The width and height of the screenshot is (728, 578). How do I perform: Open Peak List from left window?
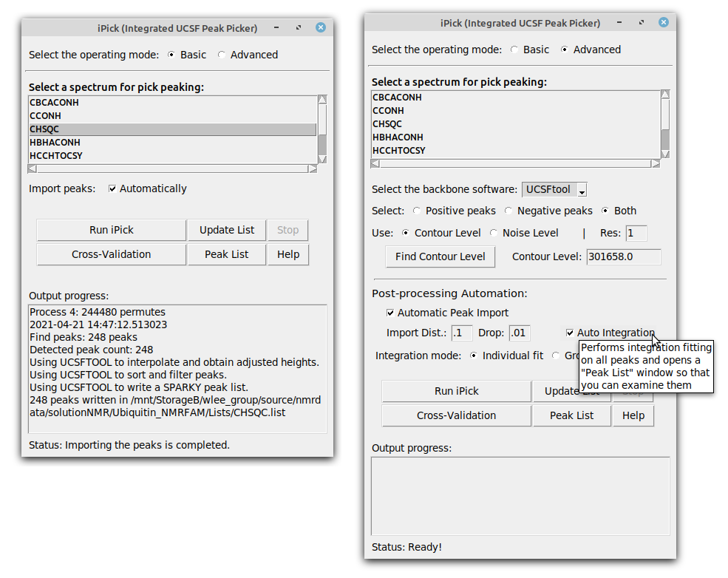tap(227, 254)
